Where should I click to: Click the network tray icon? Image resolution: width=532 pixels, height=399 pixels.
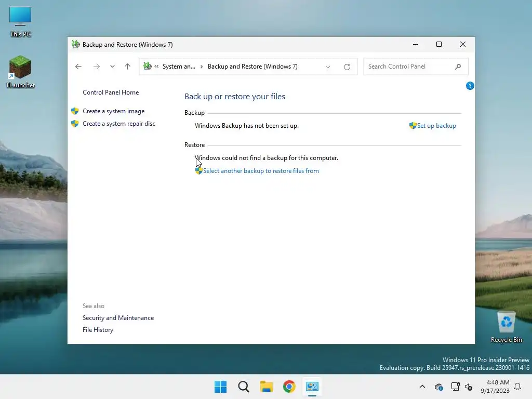click(455, 387)
